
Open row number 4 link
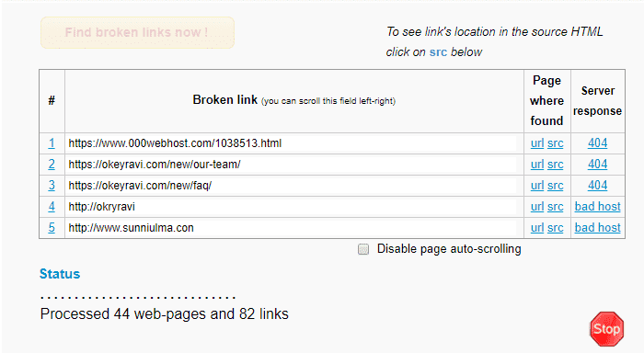(x=52, y=207)
